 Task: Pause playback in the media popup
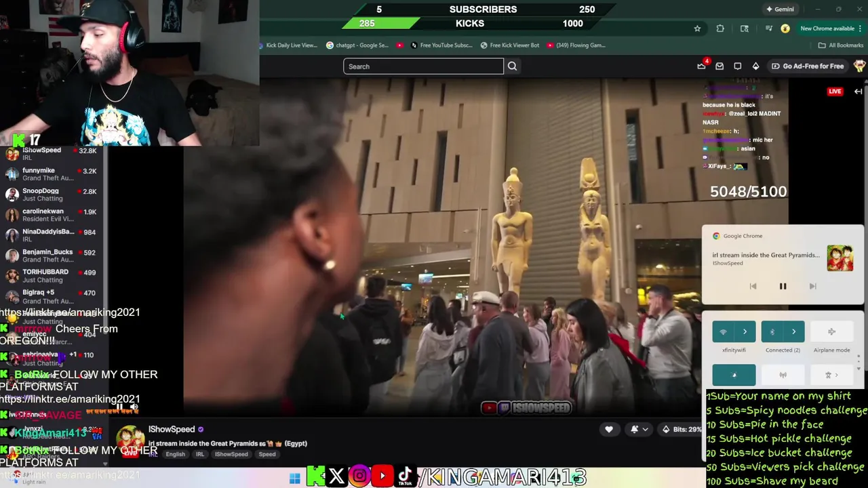pos(783,286)
